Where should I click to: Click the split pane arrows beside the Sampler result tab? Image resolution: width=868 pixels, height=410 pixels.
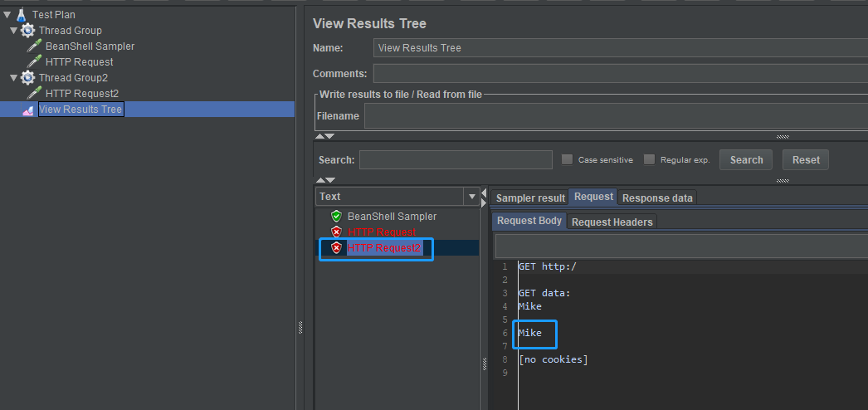click(x=484, y=197)
